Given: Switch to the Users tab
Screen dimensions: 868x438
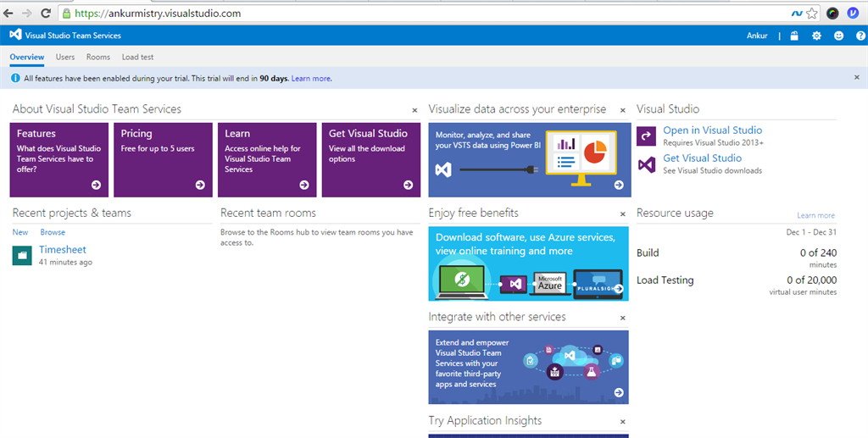Looking at the screenshot, I should coord(65,58).
